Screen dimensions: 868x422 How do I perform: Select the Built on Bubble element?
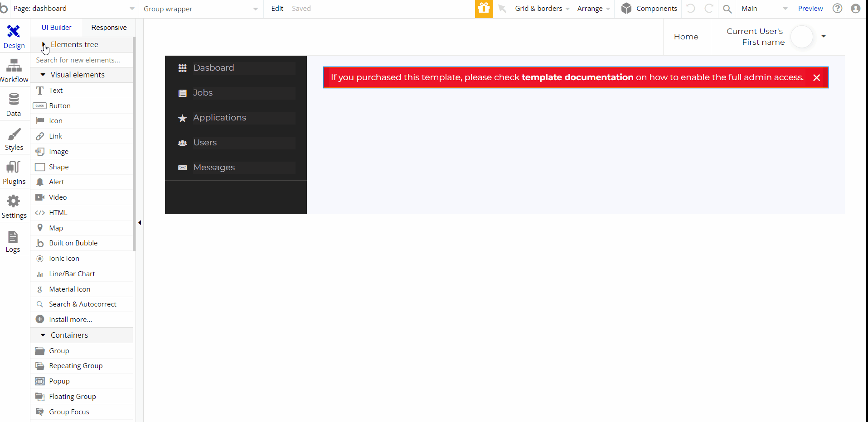[x=82, y=243]
